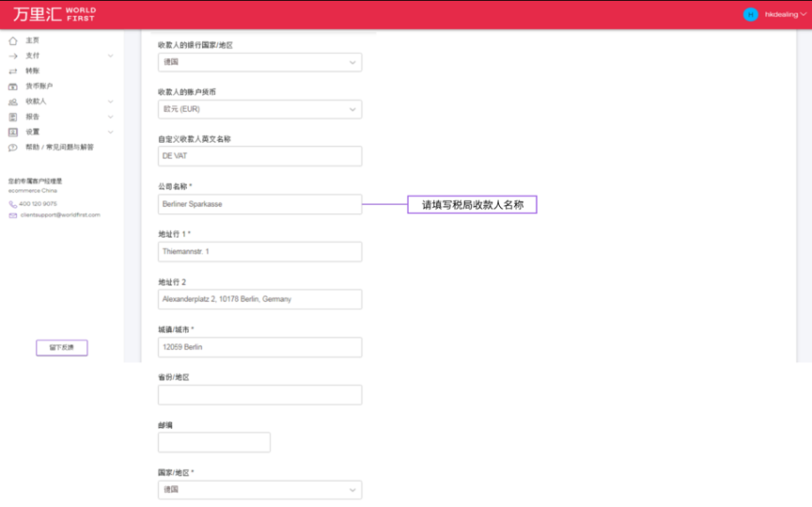This screenshot has height=507, width=812.
Task: Click the help chat bubble icon
Action: point(13,148)
